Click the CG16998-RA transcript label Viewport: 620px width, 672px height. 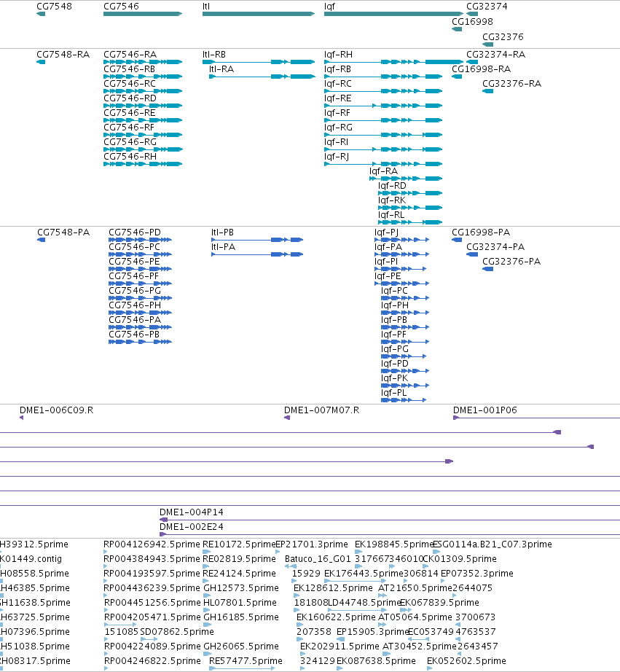tap(481, 69)
